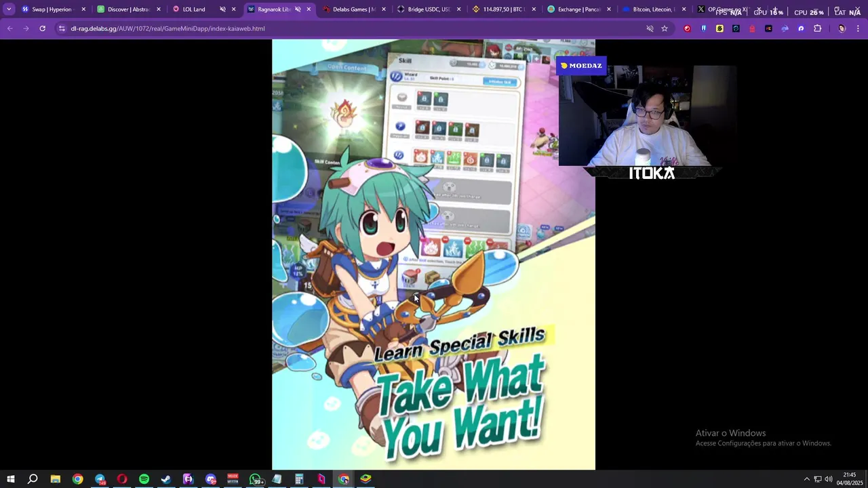The width and height of the screenshot is (868, 488).
Task: View site information icon in address bar
Action: (x=62, y=28)
